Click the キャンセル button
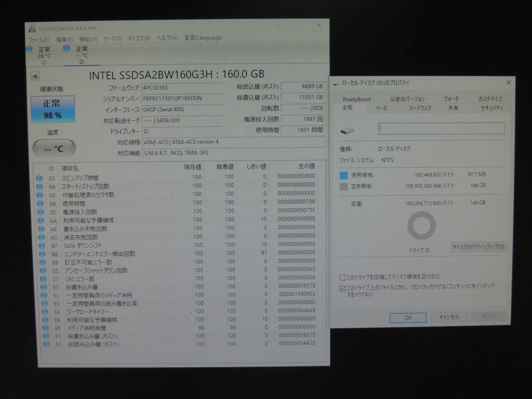The image size is (532, 399). click(x=449, y=317)
